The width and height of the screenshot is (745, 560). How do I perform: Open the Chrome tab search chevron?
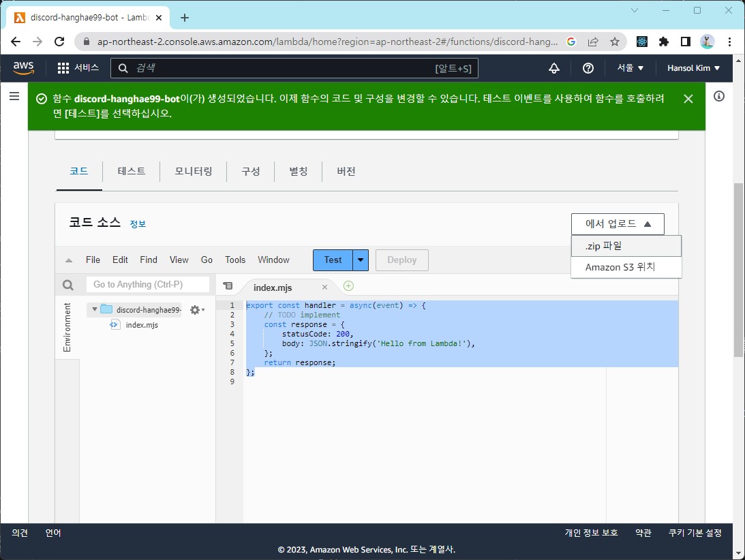tap(635, 10)
